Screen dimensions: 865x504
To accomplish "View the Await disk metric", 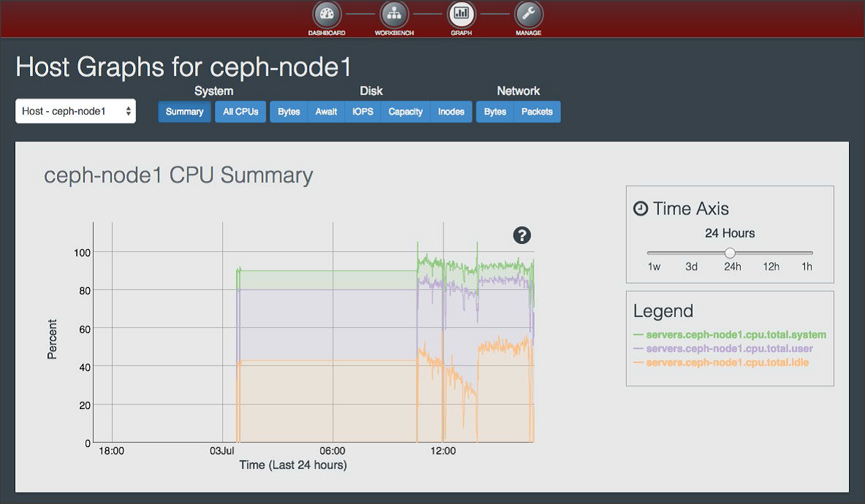I will click(325, 111).
